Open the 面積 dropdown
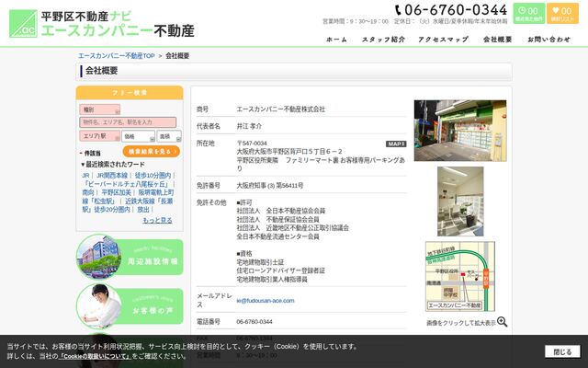588x368 pixels. click(169, 136)
